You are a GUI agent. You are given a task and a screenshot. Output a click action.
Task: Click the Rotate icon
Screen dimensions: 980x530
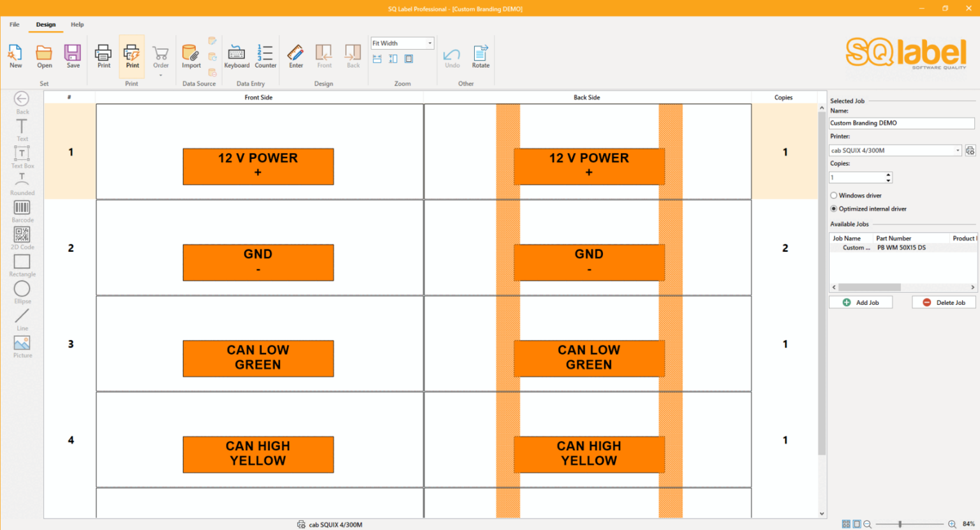480,56
